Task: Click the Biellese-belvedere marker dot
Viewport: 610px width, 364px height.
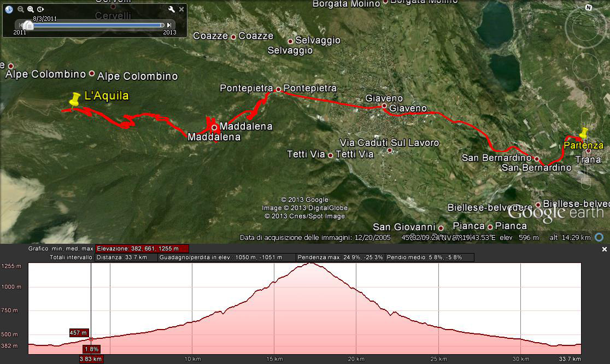Action: pos(538,204)
